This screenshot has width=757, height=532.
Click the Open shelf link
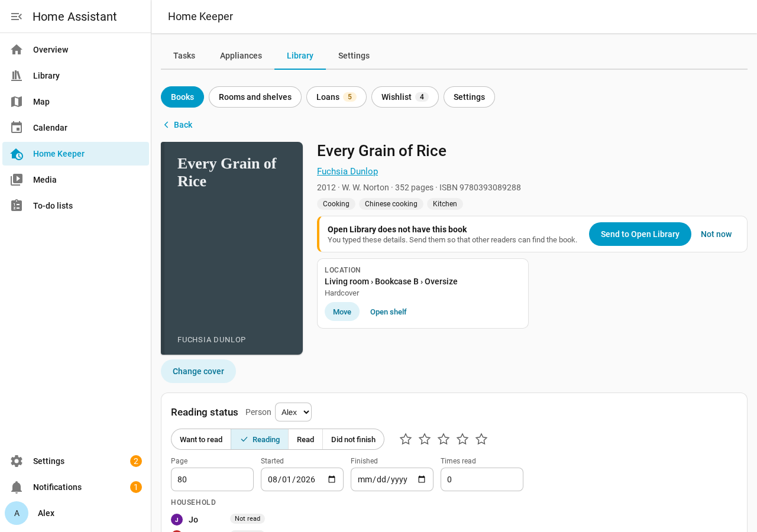388,312
